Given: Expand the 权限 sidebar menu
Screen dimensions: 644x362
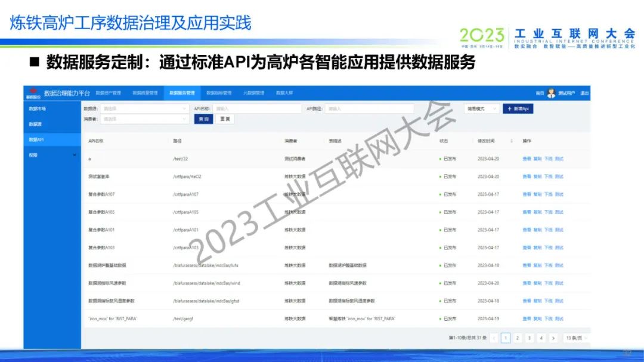Looking at the screenshot, I should tap(74, 155).
